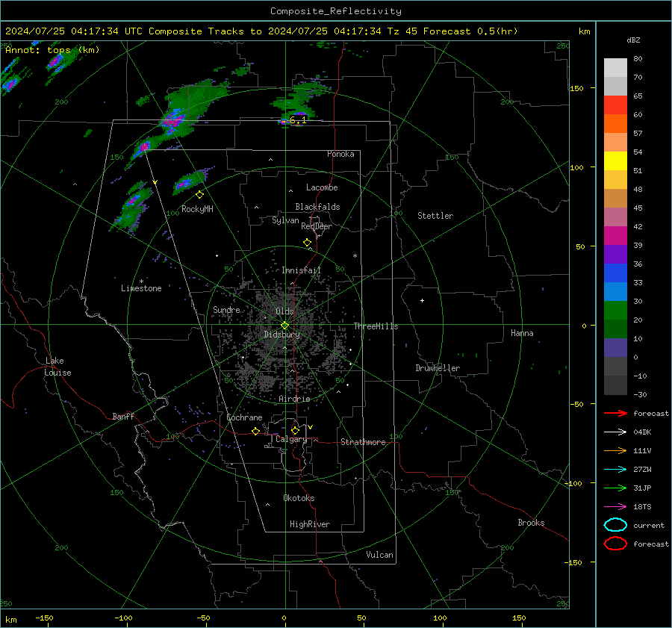Click the yellow diamond marker above Calgary

pos(295,430)
